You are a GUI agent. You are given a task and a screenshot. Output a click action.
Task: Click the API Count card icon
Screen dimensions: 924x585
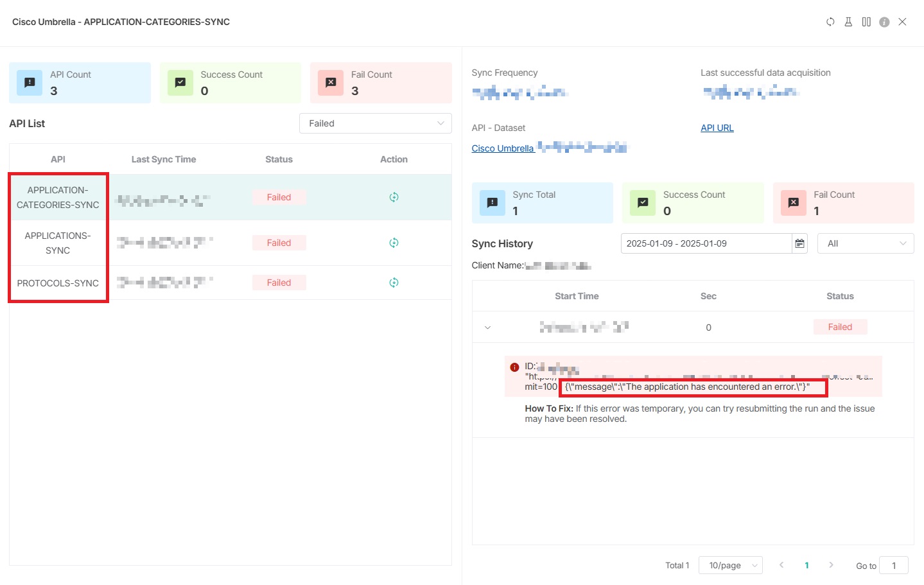pyautogui.click(x=30, y=83)
